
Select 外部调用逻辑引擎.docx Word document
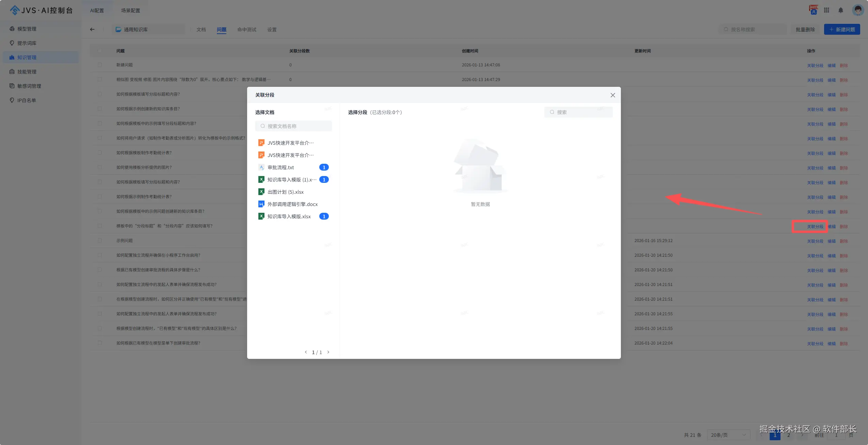click(x=292, y=204)
